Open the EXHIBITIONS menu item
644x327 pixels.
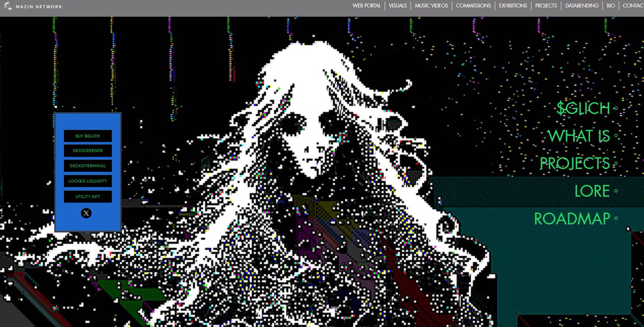(x=513, y=6)
